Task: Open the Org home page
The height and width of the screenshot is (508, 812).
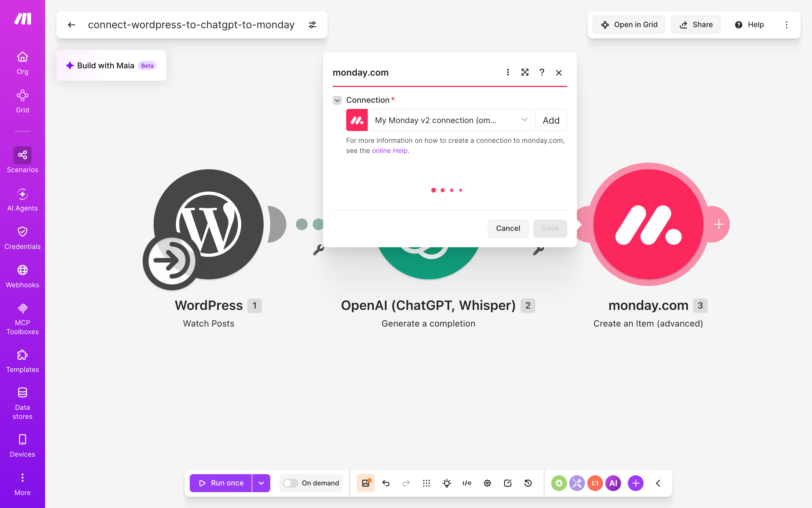Action: point(23,63)
